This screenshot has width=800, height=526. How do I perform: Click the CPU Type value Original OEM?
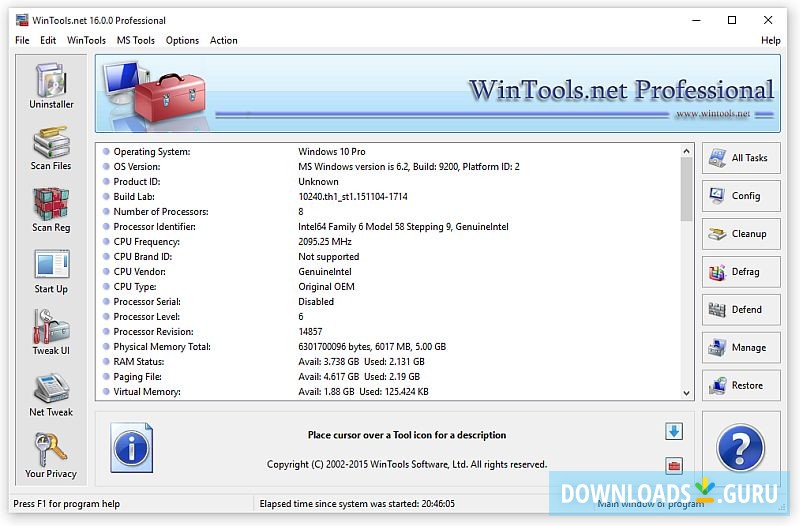(327, 287)
